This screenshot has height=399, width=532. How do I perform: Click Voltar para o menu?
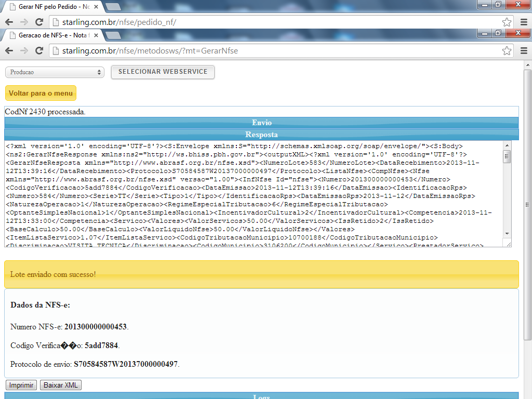click(41, 93)
